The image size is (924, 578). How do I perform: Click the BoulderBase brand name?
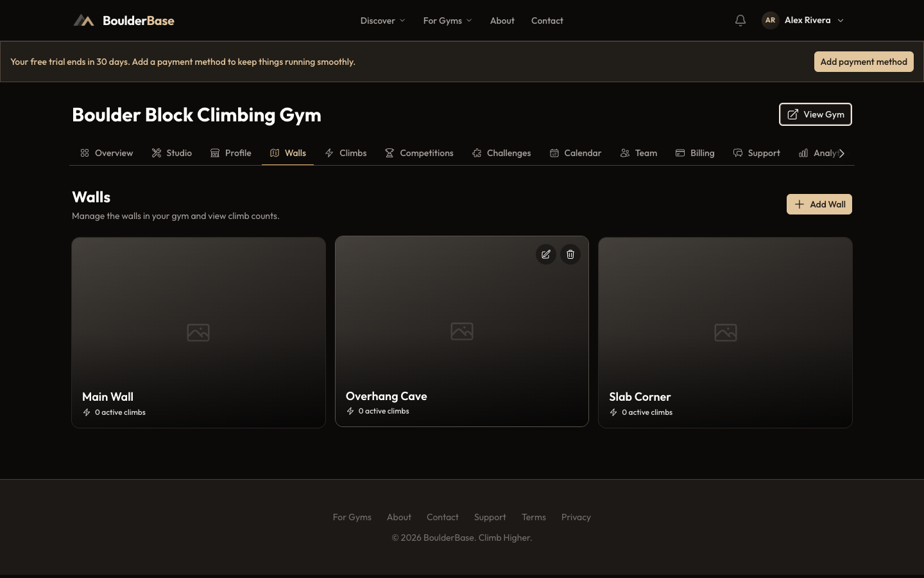pyautogui.click(x=139, y=21)
